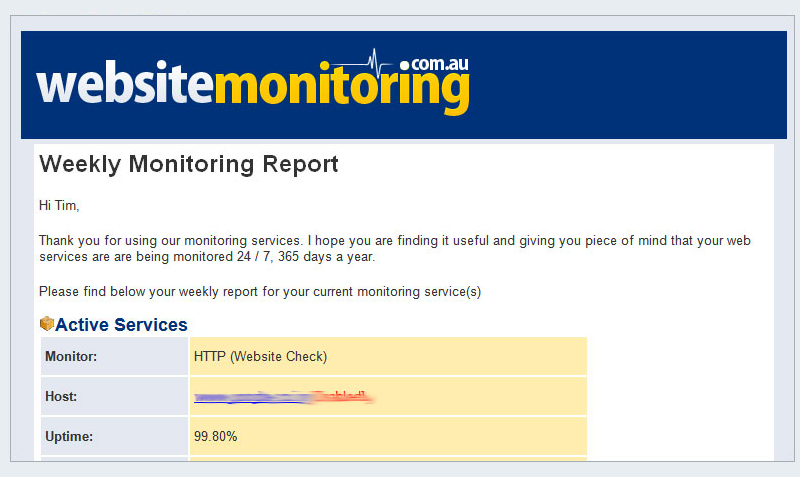Click the red portion of blurred host
800x477 pixels.
tap(343, 396)
